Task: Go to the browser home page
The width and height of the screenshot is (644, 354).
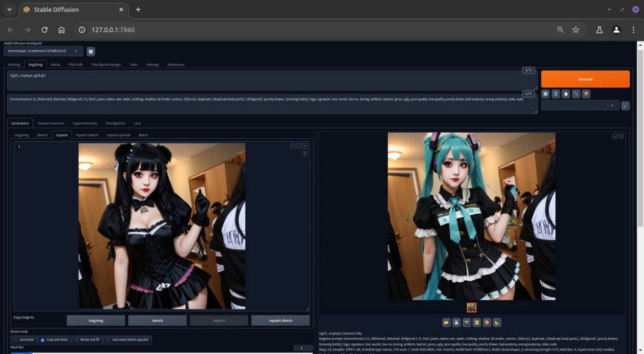Action: pyautogui.click(x=61, y=29)
